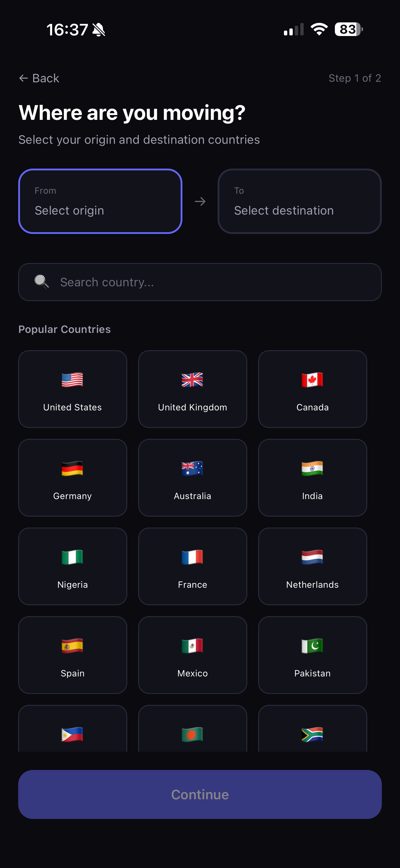Screen dimensions: 400x868
Task: Tap the United States flag icon
Action: (x=72, y=380)
